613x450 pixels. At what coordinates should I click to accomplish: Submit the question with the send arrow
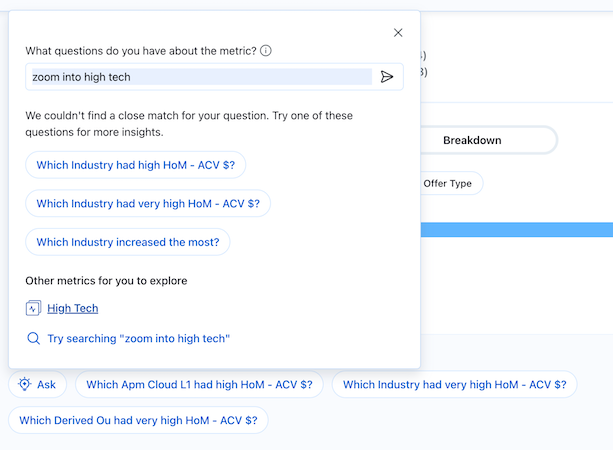coord(387,77)
